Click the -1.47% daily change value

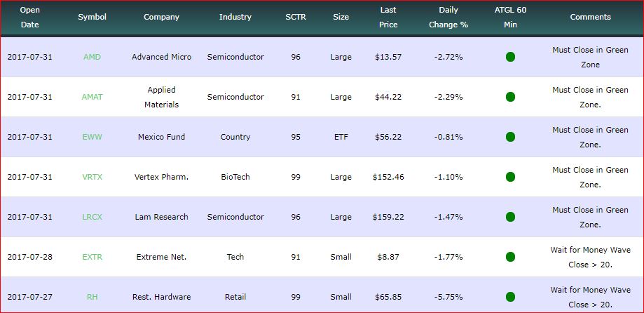[448, 217]
